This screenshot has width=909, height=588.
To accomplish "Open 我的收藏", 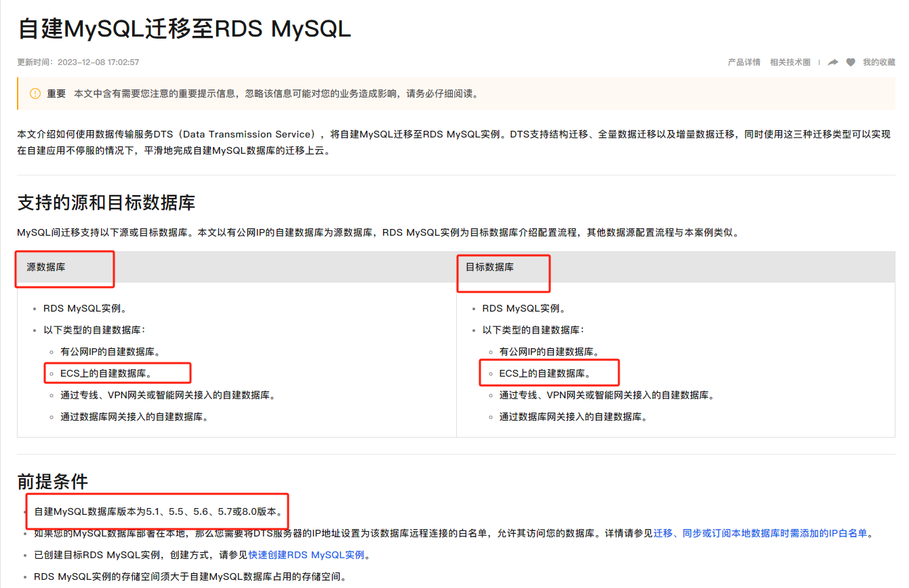I will pyautogui.click(x=878, y=62).
